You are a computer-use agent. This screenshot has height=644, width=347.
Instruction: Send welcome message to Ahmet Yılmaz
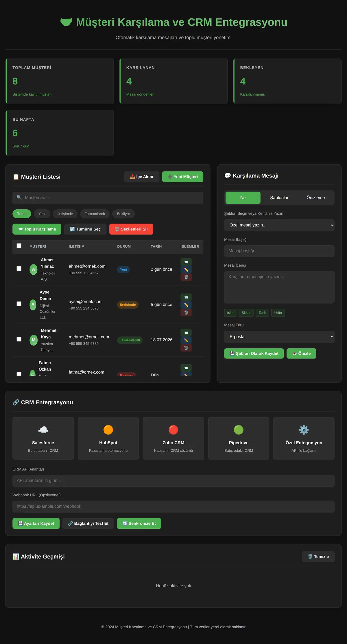coord(186,262)
